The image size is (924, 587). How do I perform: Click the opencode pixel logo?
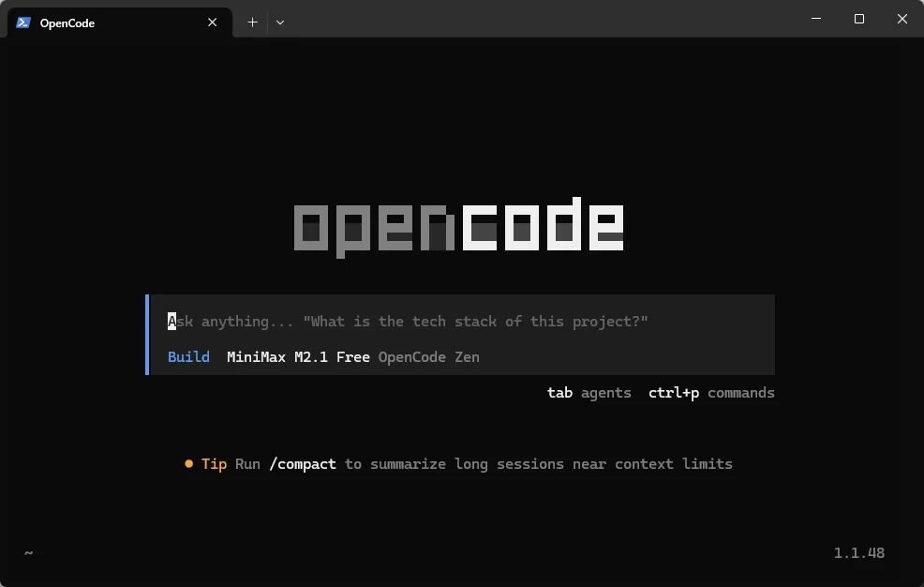458,227
